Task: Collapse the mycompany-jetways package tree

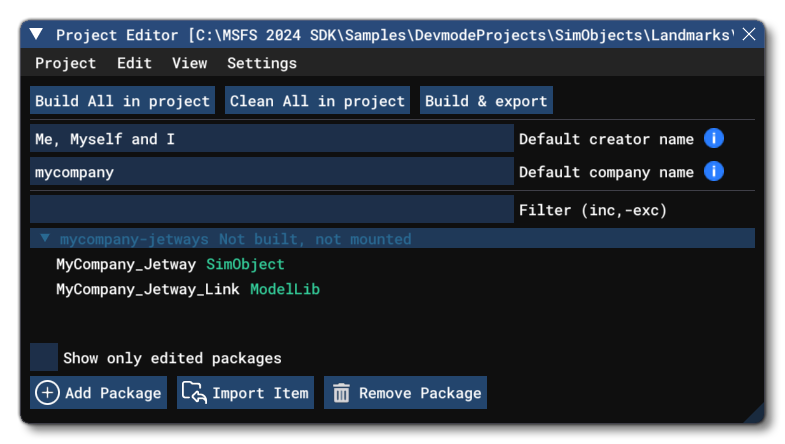Action: coord(45,239)
